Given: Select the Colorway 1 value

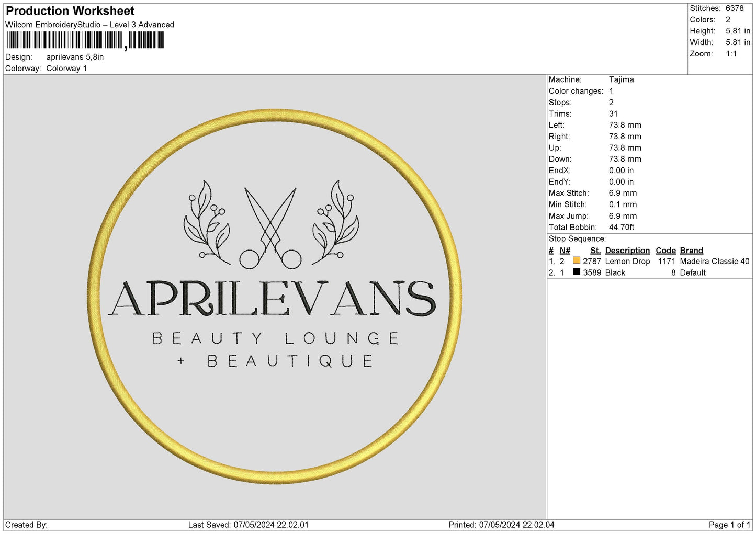Looking at the screenshot, I should pyautogui.click(x=66, y=69).
